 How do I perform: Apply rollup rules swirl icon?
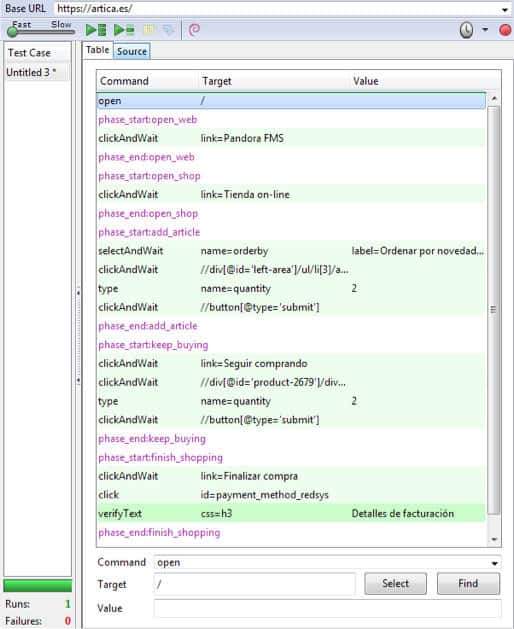194,30
